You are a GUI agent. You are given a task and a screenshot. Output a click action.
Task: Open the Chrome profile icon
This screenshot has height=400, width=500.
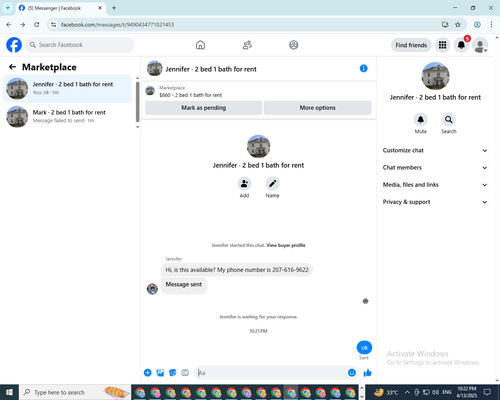coord(477,24)
